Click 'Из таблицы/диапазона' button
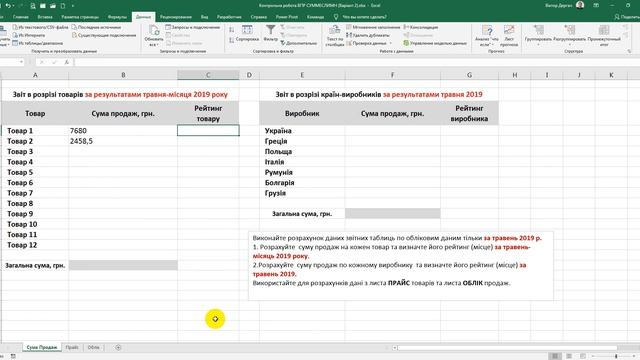This screenshot has height=360, width=640. coord(37,43)
